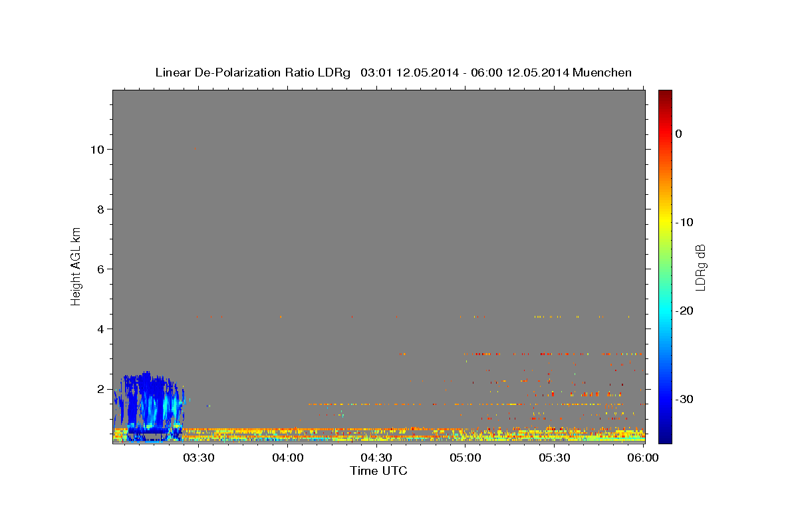This screenshot has height=532, width=798.
Task: Select the '03:30' time tick label
Action: [198, 458]
